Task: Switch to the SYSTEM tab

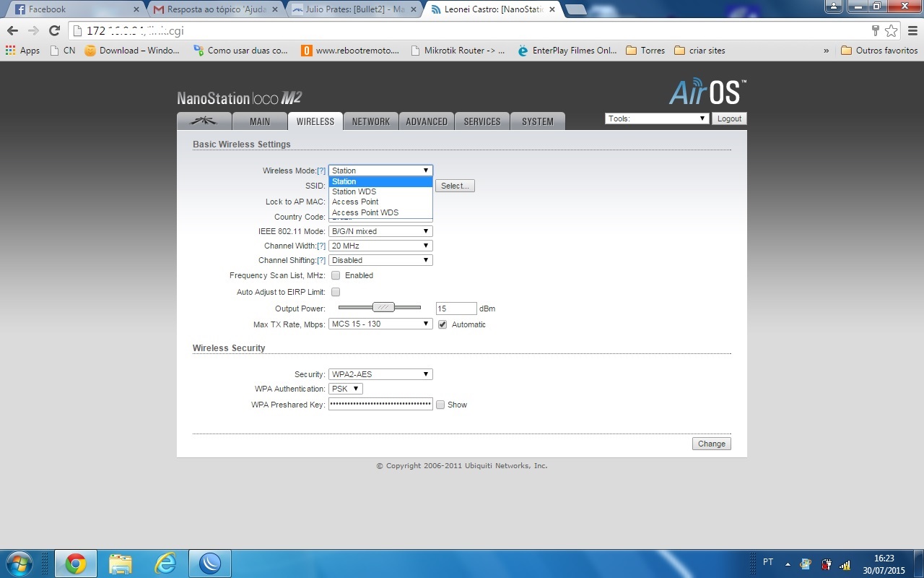Action: [x=538, y=121]
